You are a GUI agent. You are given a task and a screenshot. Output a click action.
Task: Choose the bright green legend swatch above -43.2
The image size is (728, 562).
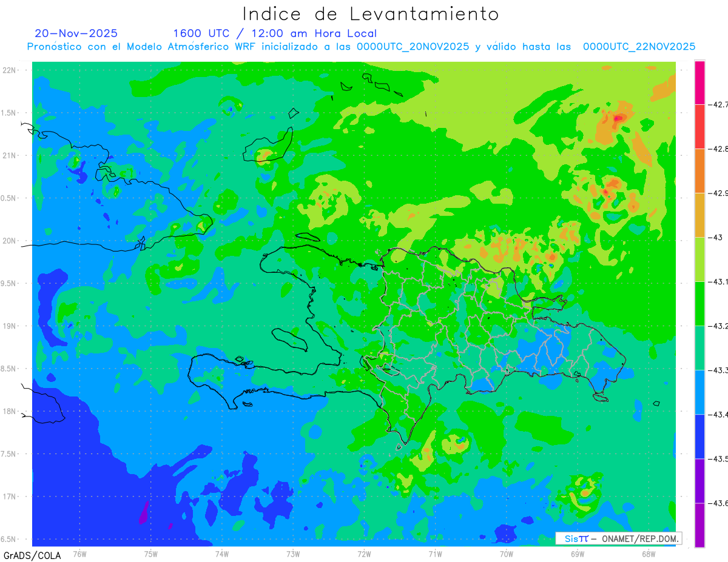[x=699, y=304]
